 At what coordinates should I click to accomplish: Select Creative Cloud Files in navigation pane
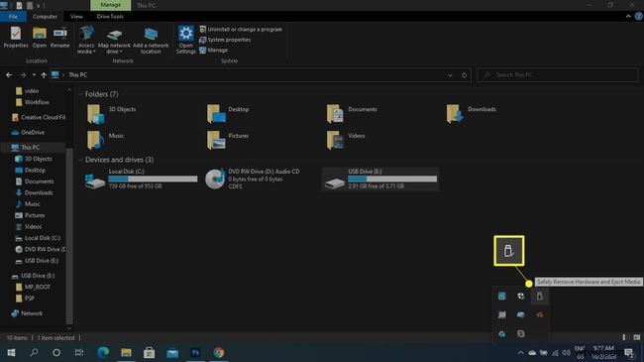(39, 117)
